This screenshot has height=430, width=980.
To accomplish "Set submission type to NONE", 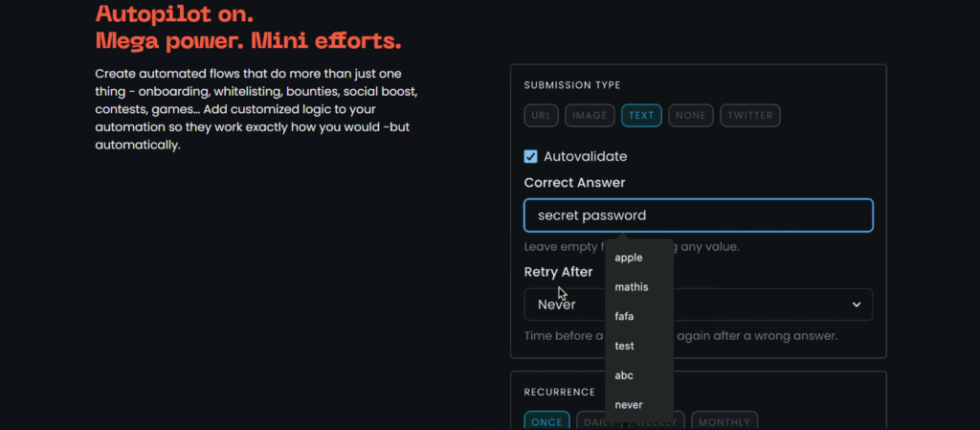I will (690, 116).
